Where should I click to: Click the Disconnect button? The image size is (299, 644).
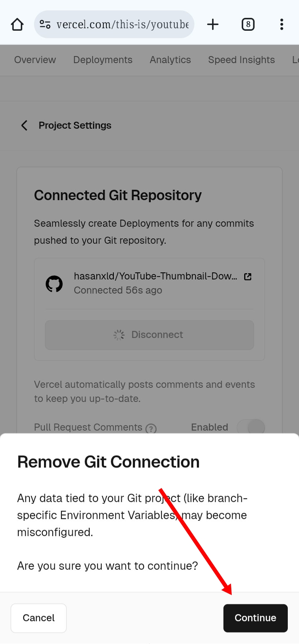coord(149,335)
